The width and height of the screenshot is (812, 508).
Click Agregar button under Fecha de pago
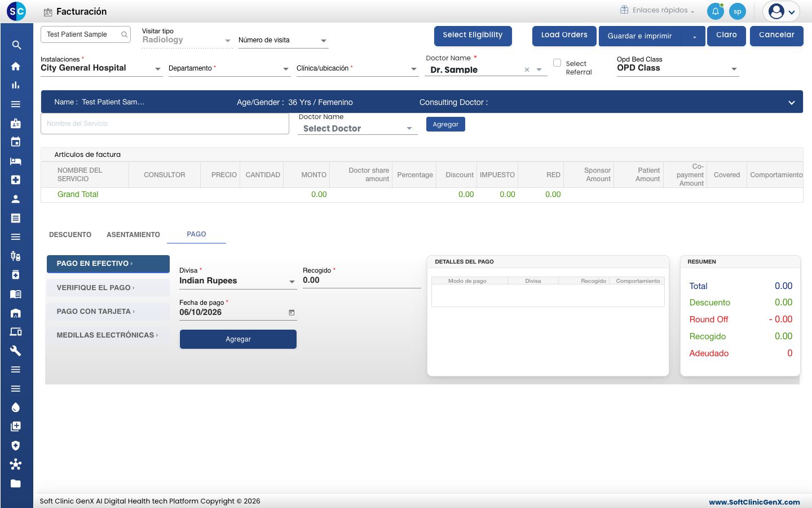point(238,339)
